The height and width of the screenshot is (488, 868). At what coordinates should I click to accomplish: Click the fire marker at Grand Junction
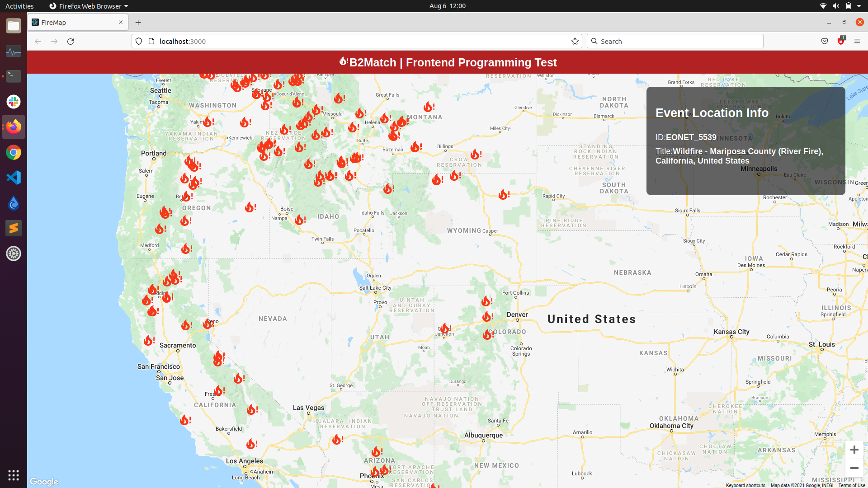(445, 328)
